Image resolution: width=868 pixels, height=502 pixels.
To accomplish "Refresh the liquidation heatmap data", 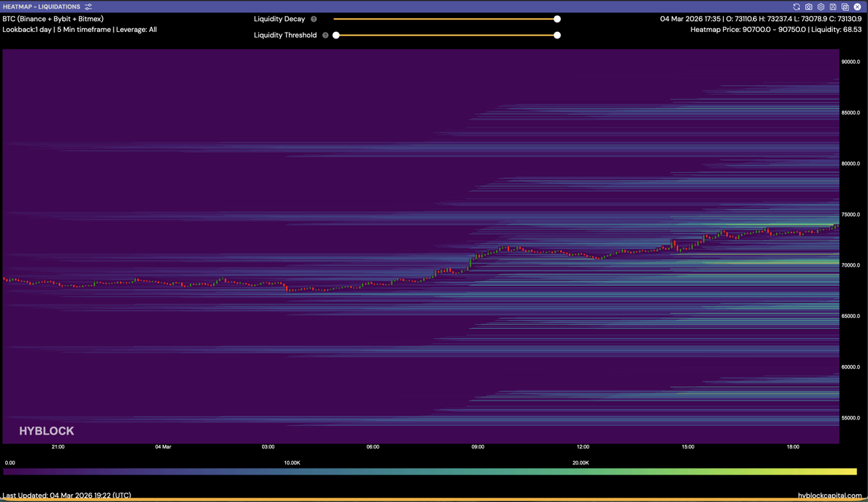I will (796, 7).
